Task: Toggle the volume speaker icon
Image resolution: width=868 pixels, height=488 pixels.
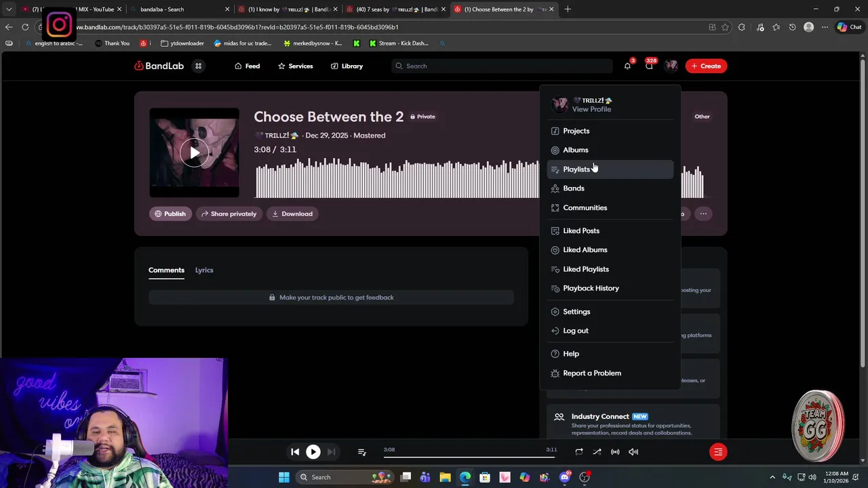Action: (x=633, y=451)
